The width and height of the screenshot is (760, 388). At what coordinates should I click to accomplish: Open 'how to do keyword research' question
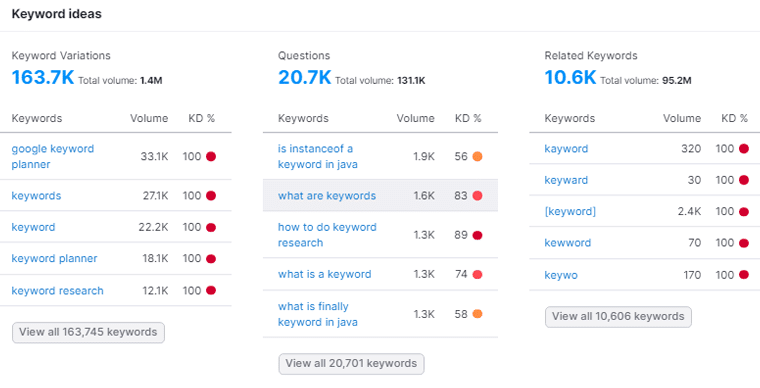click(327, 235)
